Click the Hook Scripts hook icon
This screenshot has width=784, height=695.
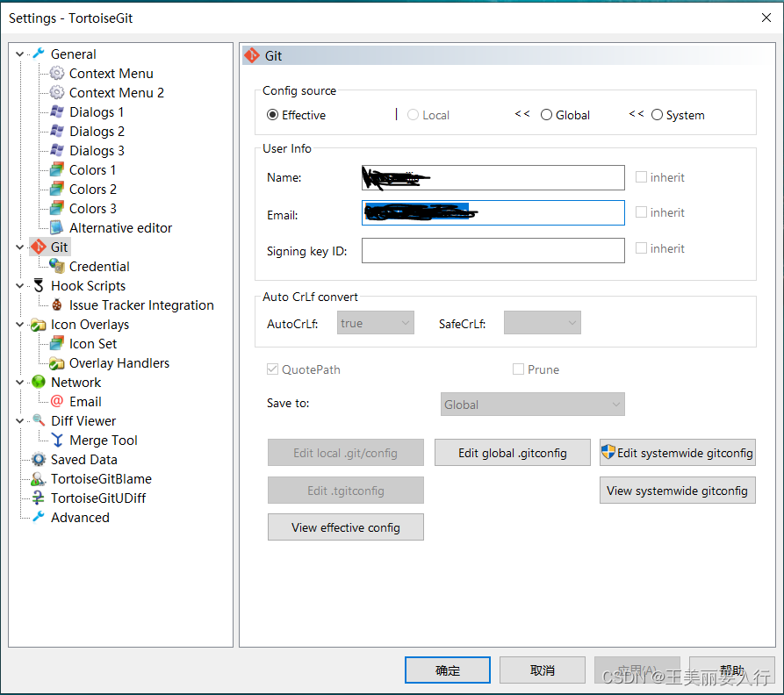(39, 285)
